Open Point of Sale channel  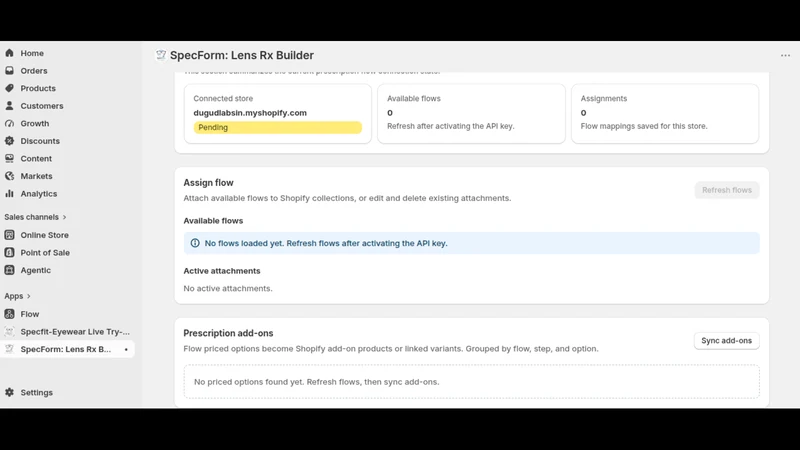[45, 253]
